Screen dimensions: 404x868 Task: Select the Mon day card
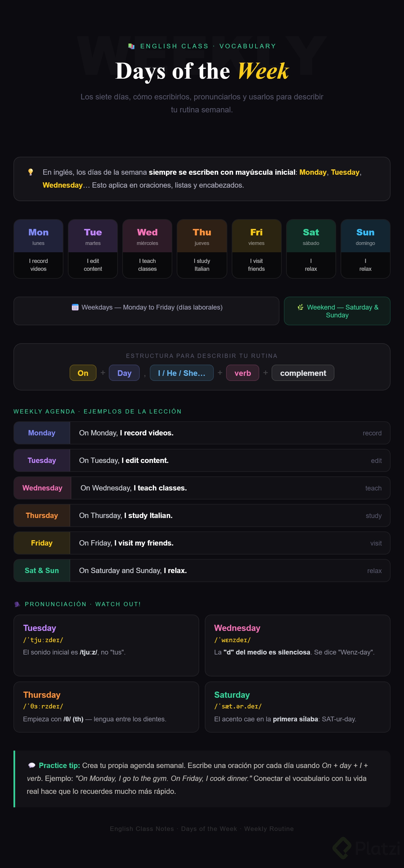(38, 249)
